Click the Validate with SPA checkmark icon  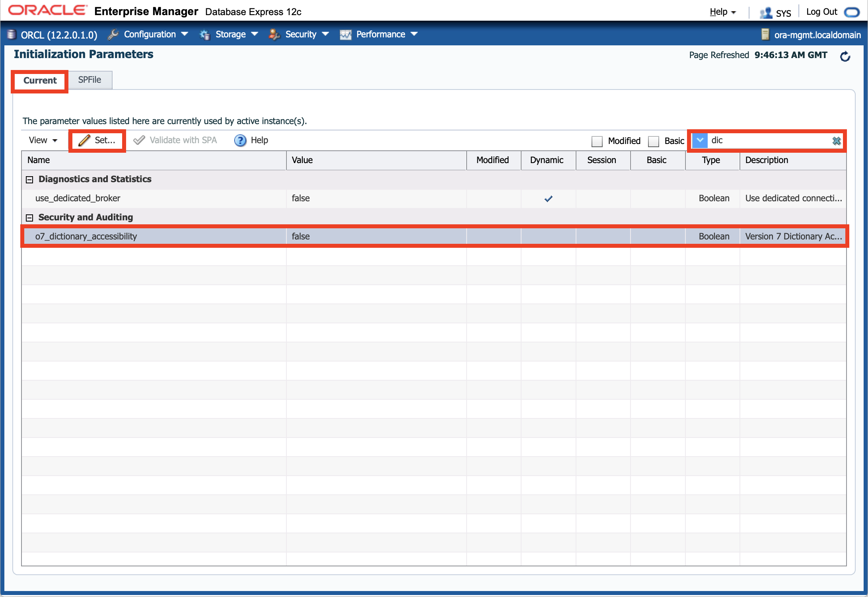point(139,140)
